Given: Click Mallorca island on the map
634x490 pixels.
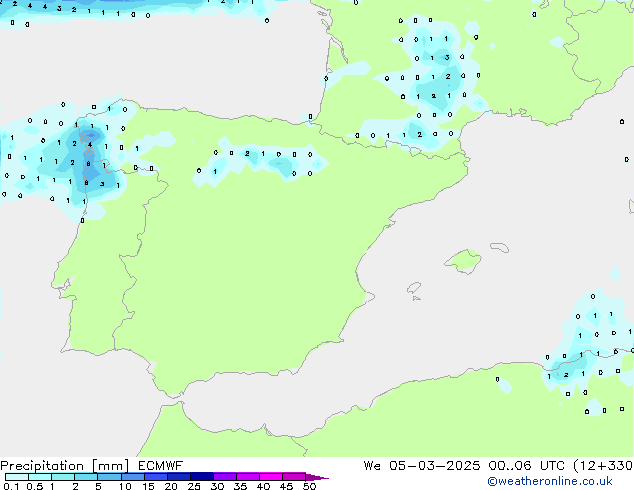Looking at the screenshot, I should tap(464, 261).
